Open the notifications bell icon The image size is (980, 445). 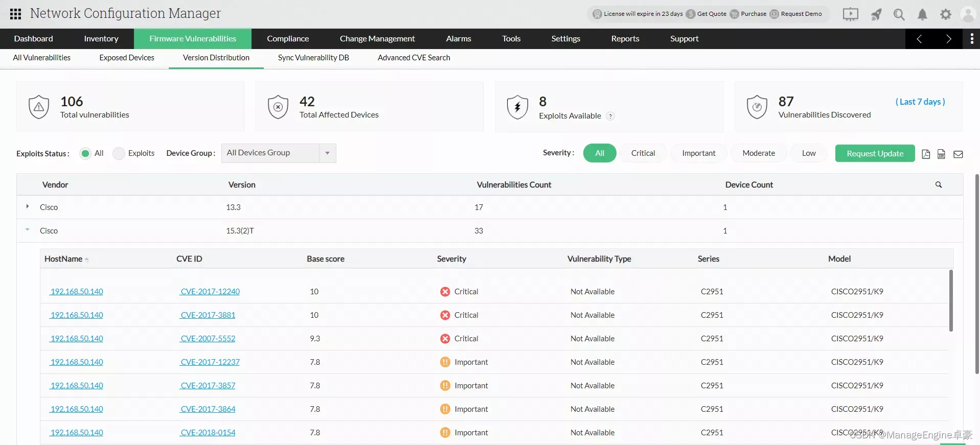pos(922,14)
